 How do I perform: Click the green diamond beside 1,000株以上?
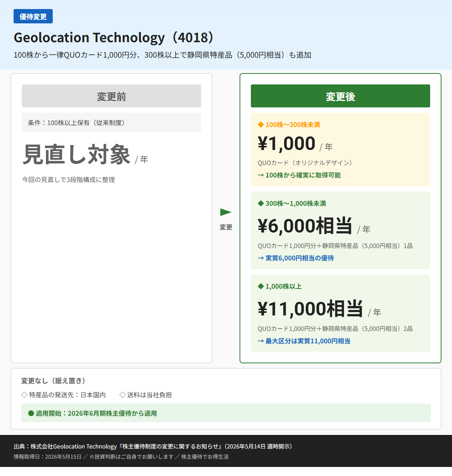(x=261, y=286)
